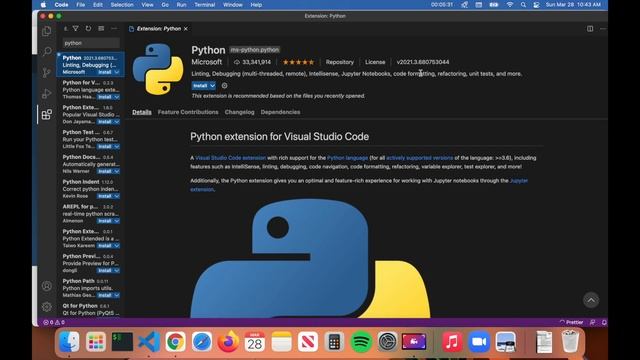Follow the actively supported versions link
The image size is (640, 360).
click(x=420, y=158)
